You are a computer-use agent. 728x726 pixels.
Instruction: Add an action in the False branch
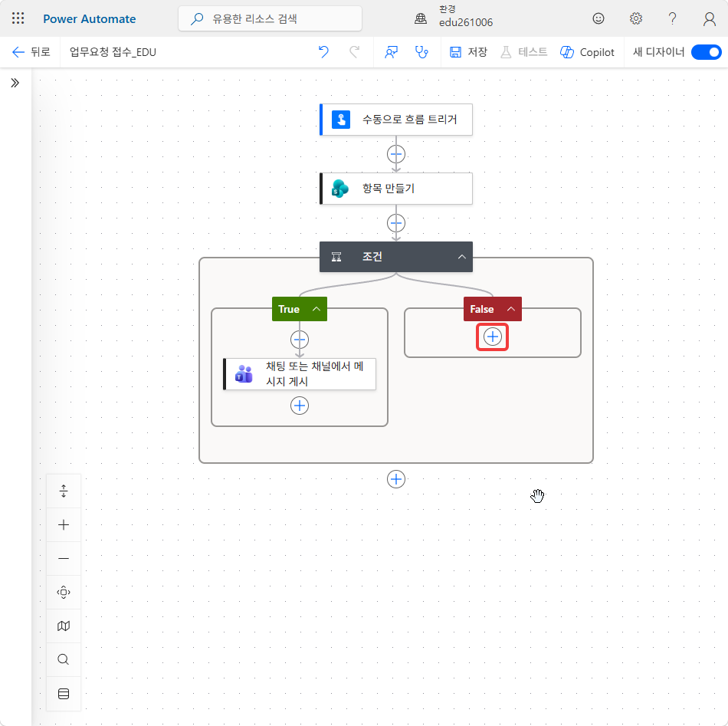tap(492, 337)
